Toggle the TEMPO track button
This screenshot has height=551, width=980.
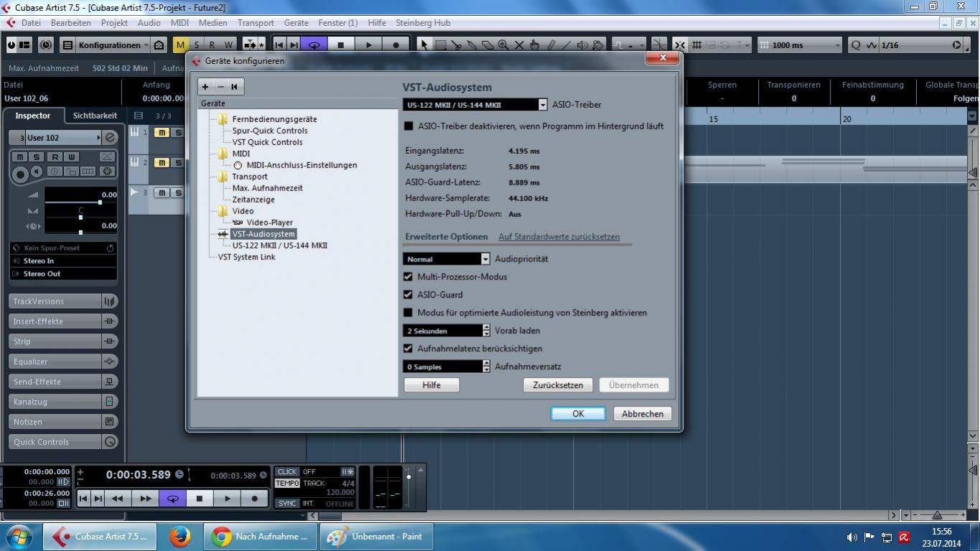pos(287,483)
